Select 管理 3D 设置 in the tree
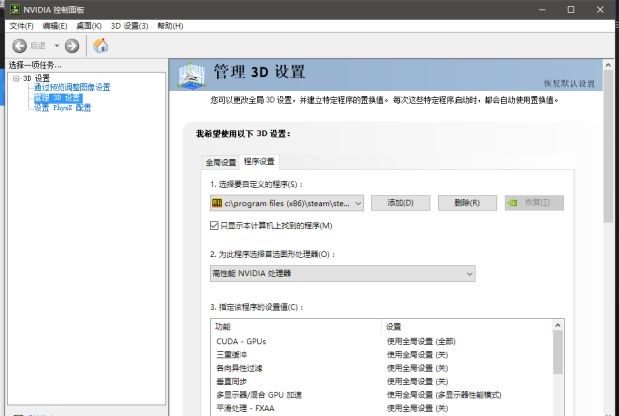 (x=58, y=97)
